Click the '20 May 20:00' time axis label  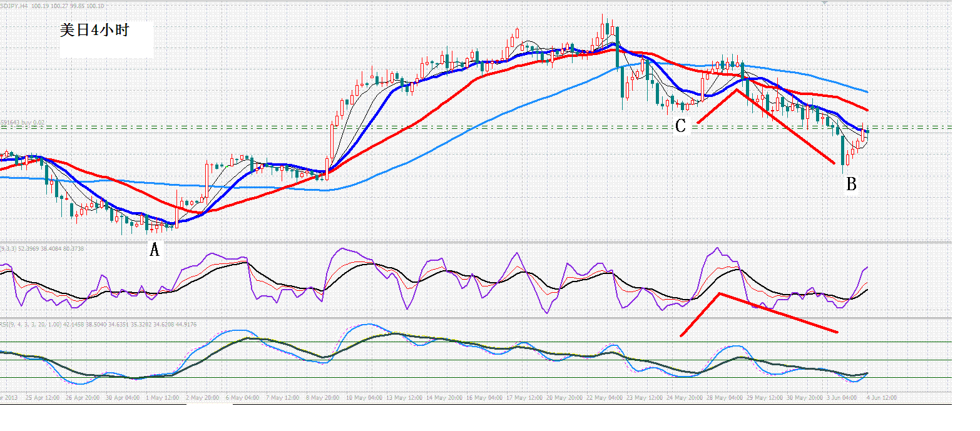564,398
